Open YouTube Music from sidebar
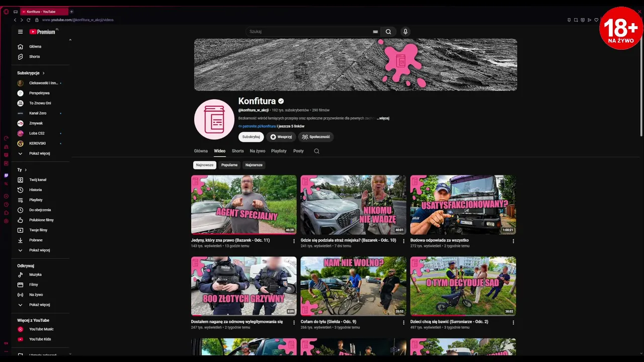The width and height of the screenshot is (644, 362). [x=42, y=329]
